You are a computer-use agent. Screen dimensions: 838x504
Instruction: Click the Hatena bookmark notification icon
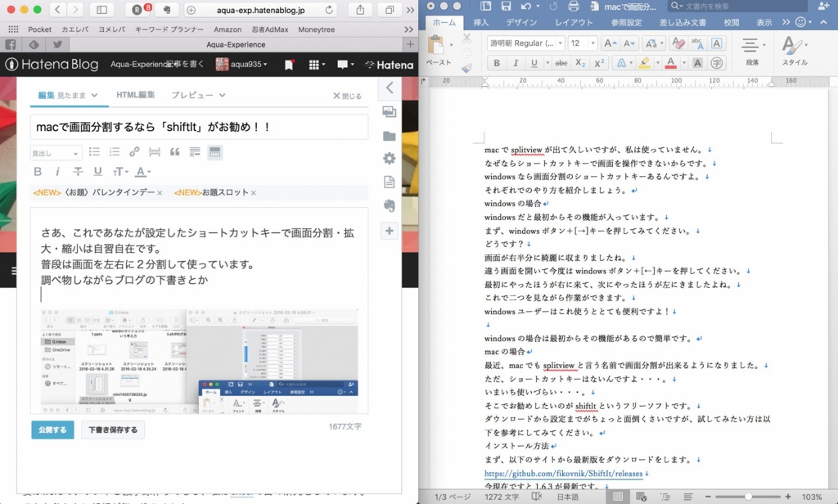coord(289,65)
